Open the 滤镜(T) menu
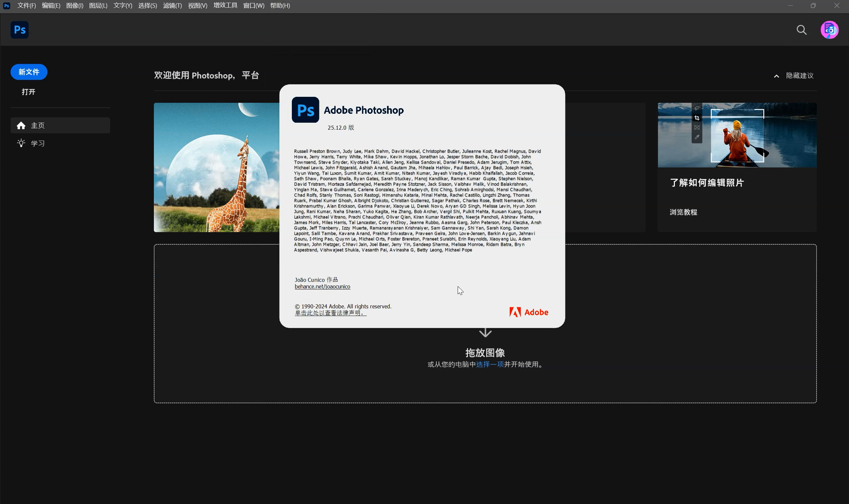 [172, 5]
